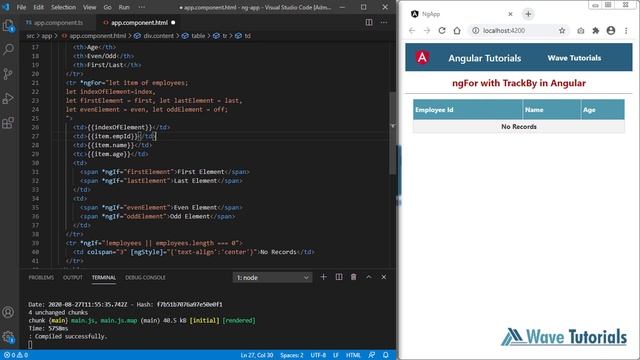The width and height of the screenshot is (640, 360).
Task: Switch to the PROBLEMS panel tab
Action: [41, 278]
